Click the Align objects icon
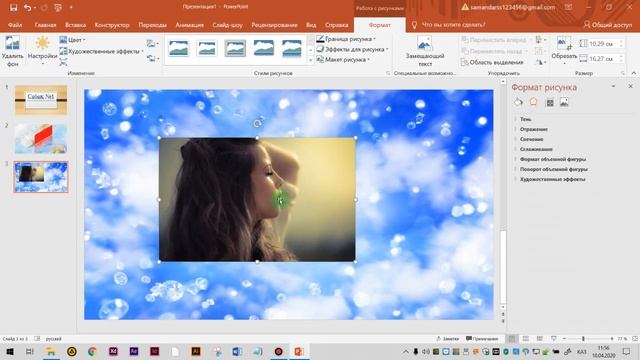 coord(540,40)
